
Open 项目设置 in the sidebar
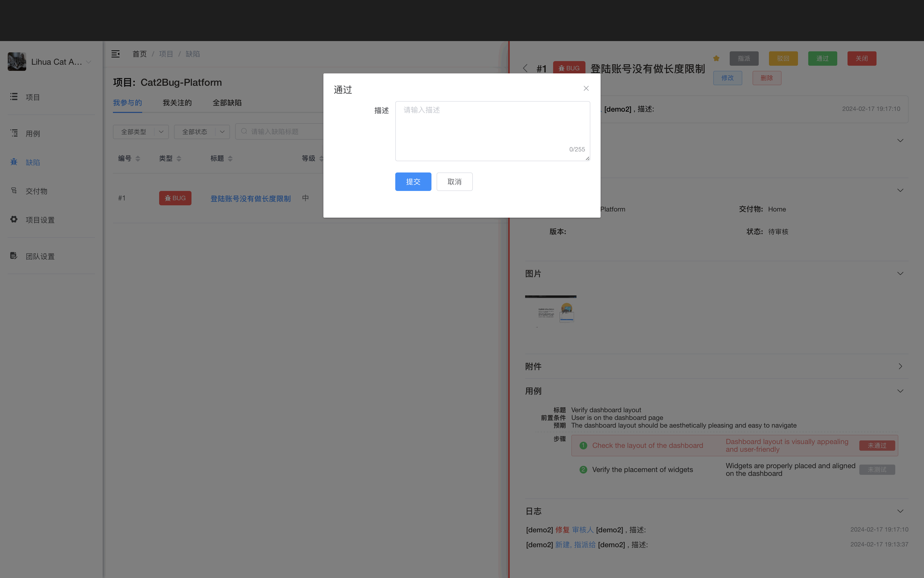pyautogui.click(x=51, y=220)
